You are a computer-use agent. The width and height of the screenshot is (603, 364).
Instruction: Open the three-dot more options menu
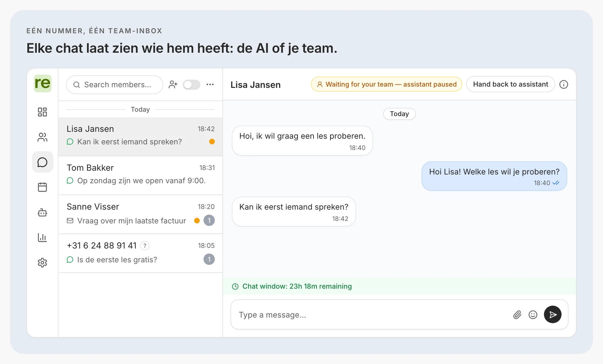coord(210,84)
